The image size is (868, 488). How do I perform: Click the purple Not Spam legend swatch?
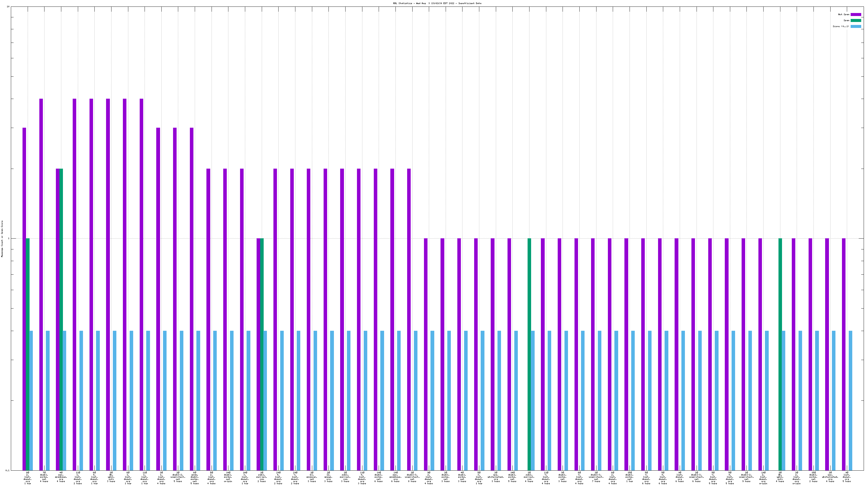pos(856,14)
